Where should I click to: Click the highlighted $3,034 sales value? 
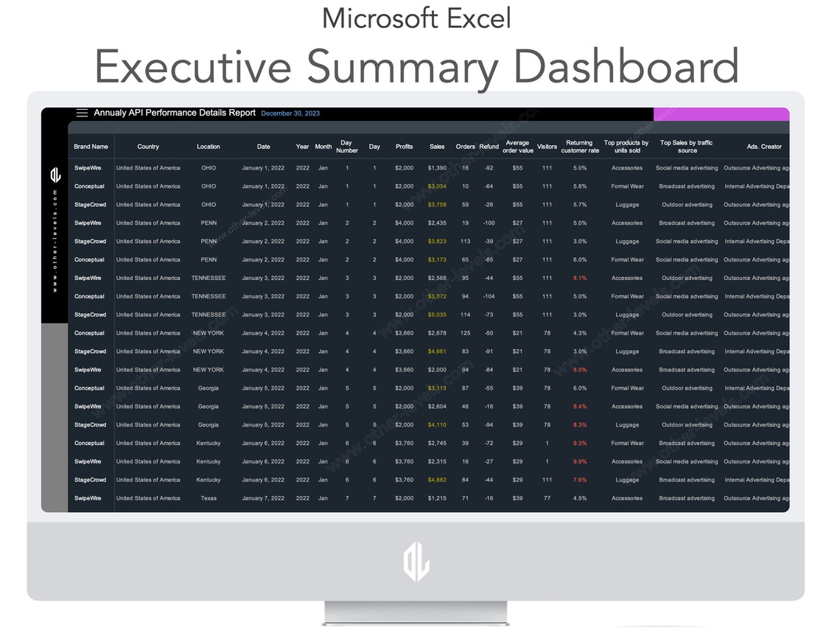pyautogui.click(x=437, y=186)
